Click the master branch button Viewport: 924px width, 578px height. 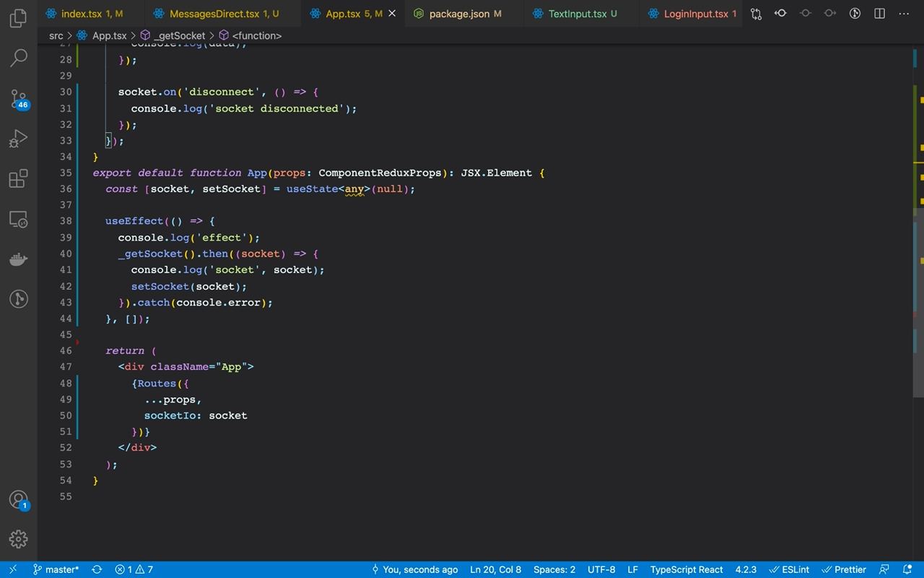[56, 569]
